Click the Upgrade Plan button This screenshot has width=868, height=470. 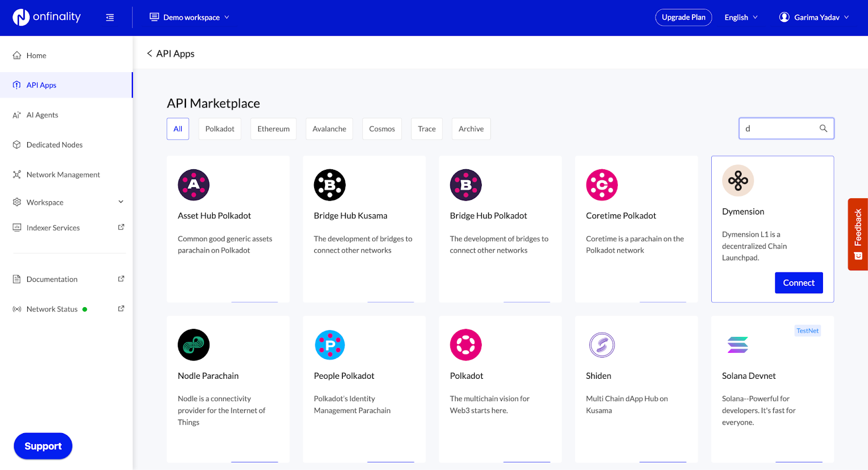684,17
